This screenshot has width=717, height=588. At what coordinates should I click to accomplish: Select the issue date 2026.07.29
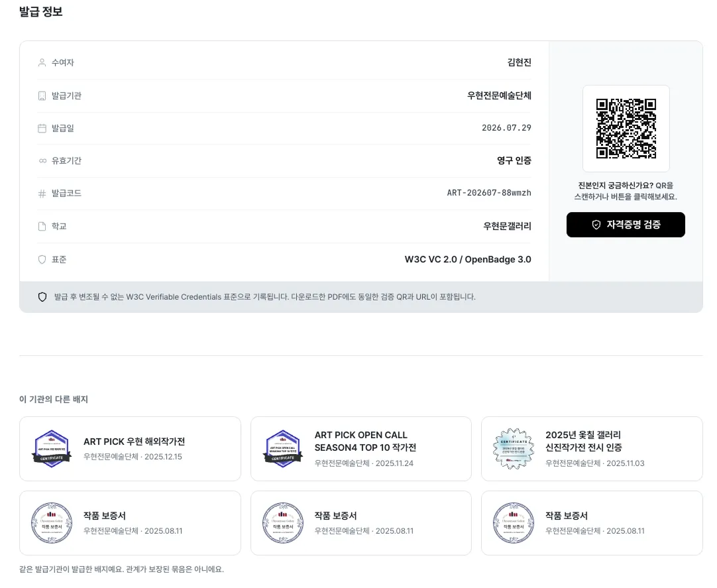click(x=507, y=128)
